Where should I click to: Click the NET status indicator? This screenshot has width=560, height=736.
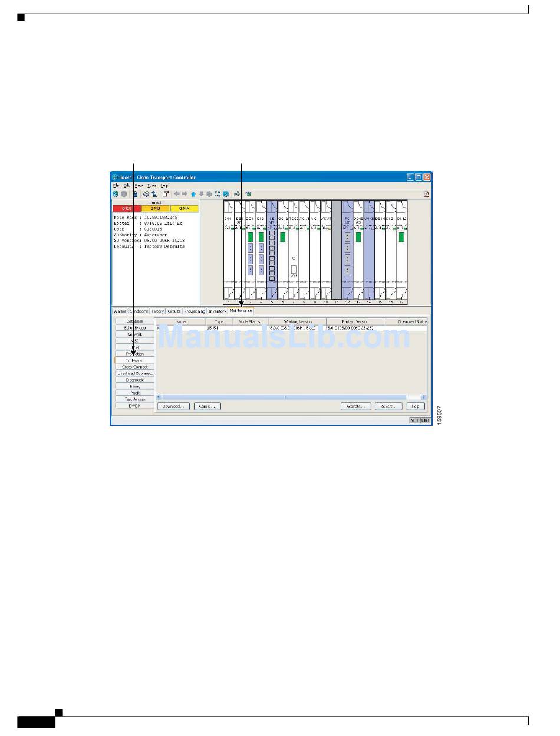click(x=414, y=420)
